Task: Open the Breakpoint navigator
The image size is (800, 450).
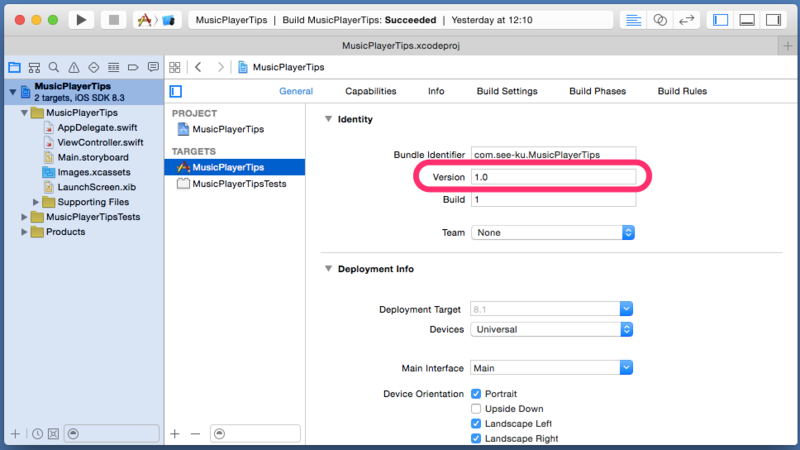Action: click(x=133, y=67)
